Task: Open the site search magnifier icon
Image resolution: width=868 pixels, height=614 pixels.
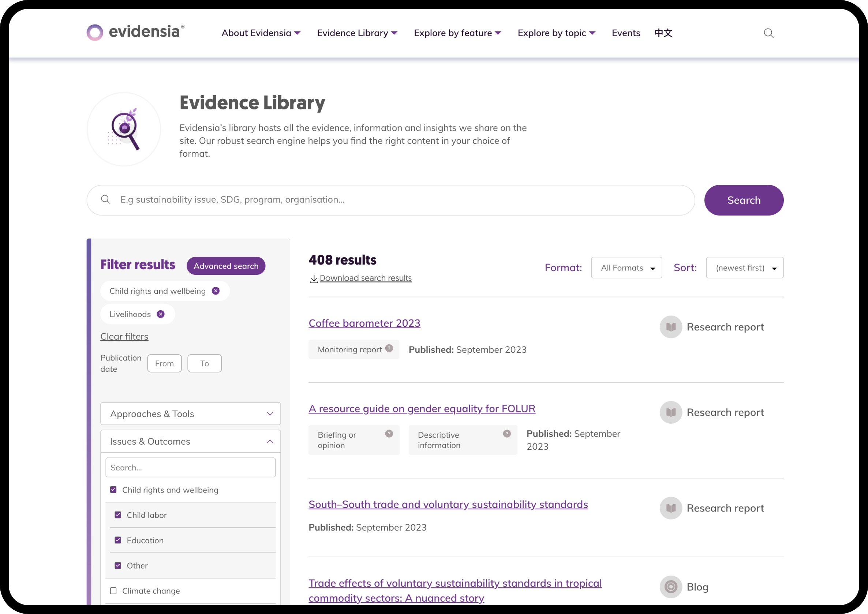Action: click(768, 33)
